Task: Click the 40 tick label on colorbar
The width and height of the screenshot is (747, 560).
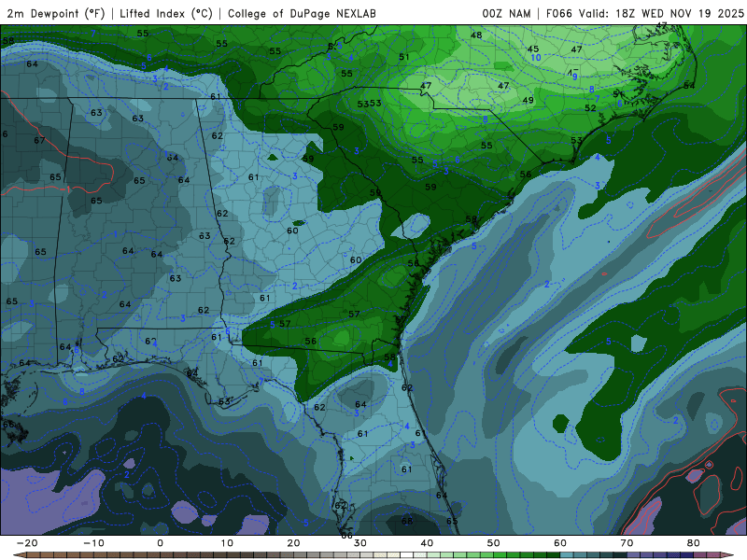Action: pos(427,543)
